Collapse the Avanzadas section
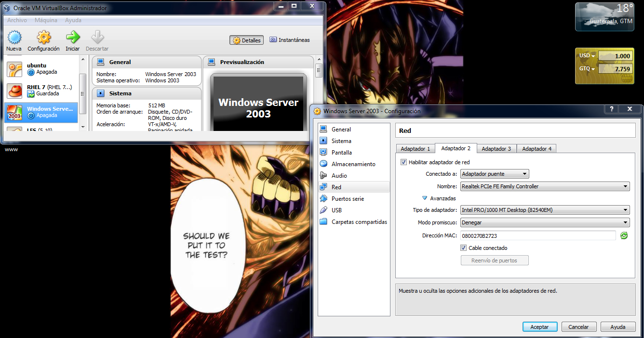Image resolution: width=644 pixels, height=338 pixels. click(425, 198)
